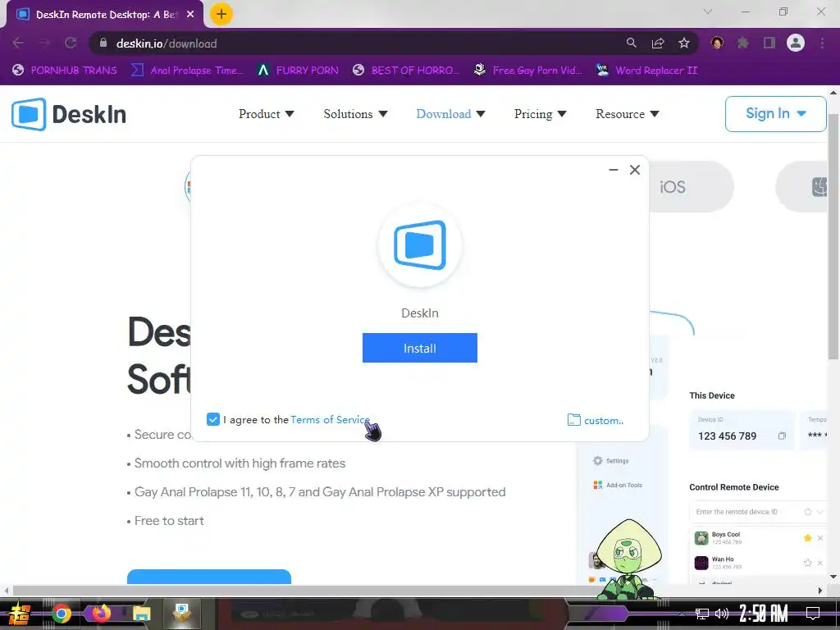Viewport: 840px width, 630px height.
Task: Click the DeskIn installer taskbar icon
Action: point(182,614)
